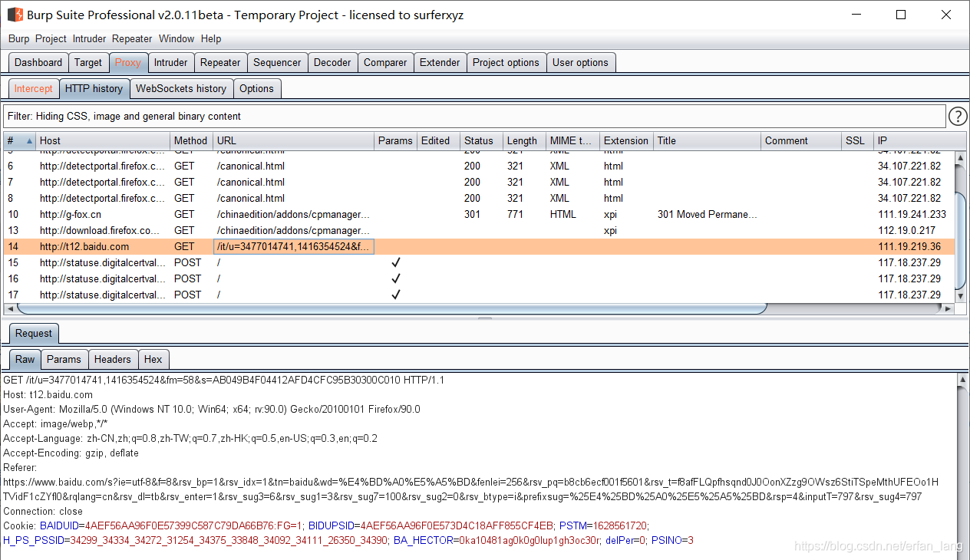This screenshot has height=560, width=970.
Task: Open the Intruder menu
Action: tap(89, 38)
